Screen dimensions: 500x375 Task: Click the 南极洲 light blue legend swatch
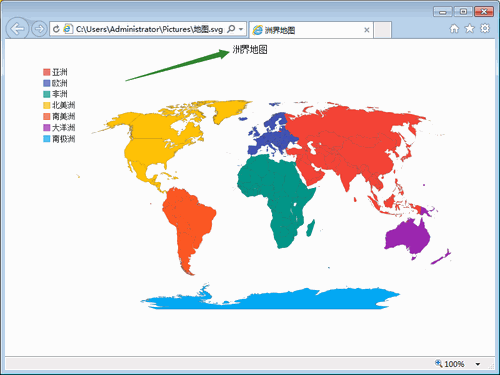point(47,139)
